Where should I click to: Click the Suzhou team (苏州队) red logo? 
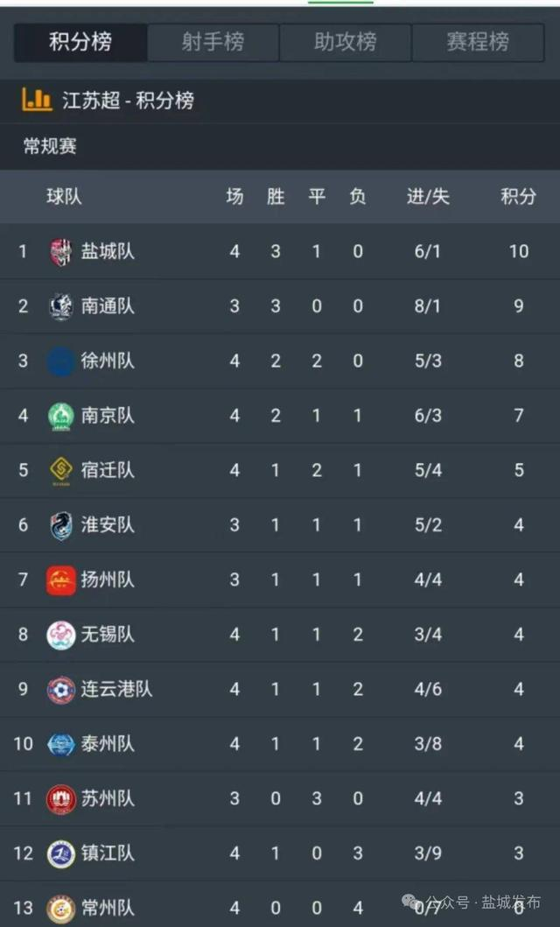[60, 798]
